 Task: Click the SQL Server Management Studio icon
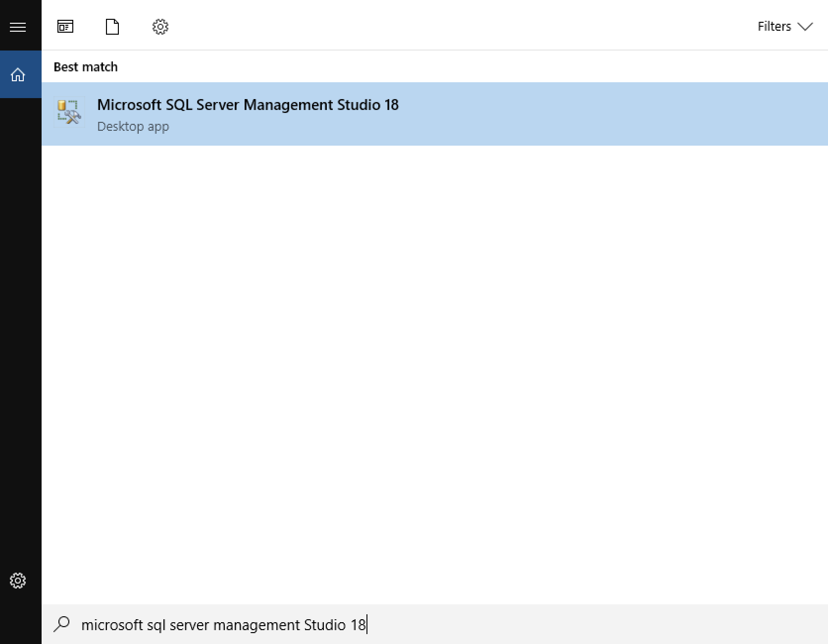[x=69, y=112]
